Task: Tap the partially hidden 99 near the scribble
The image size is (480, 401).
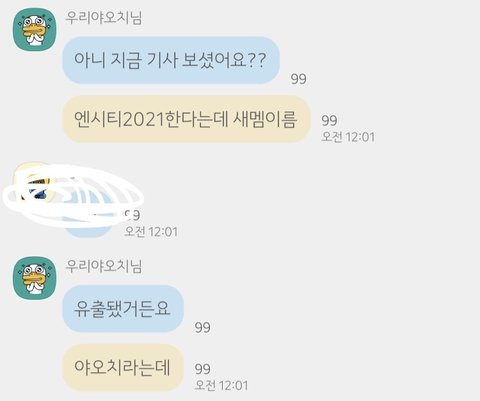Action: [132, 215]
